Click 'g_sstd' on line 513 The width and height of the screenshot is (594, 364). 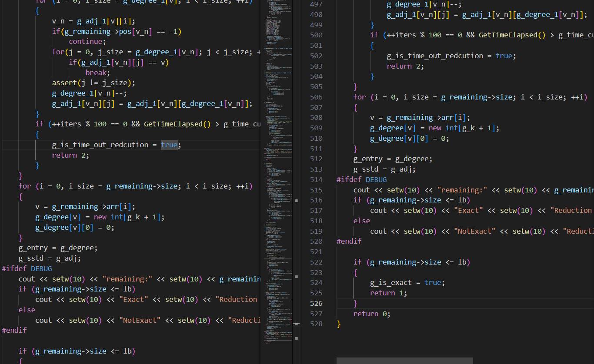(x=366, y=169)
